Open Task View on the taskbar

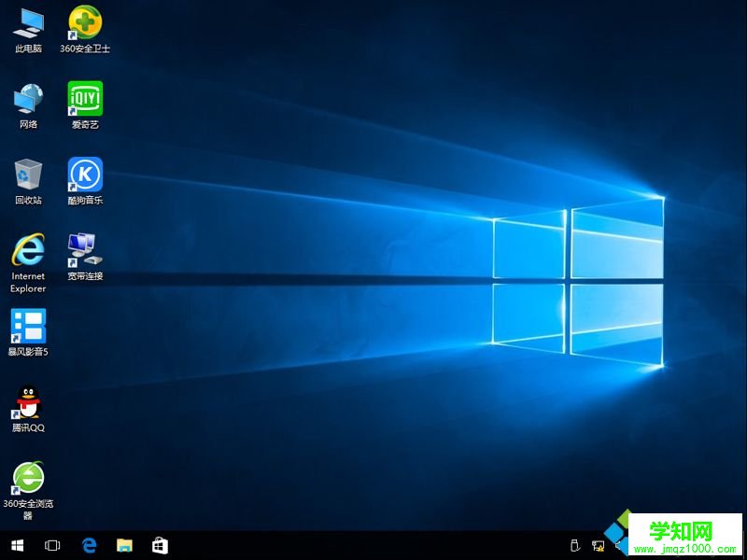tap(52, 545)
